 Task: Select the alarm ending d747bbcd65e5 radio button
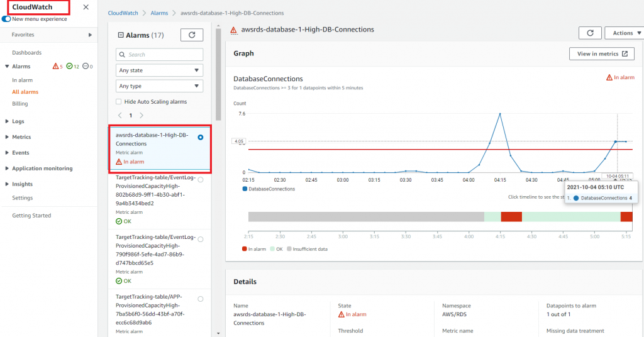pyautogui.click(x=201, y=240)
